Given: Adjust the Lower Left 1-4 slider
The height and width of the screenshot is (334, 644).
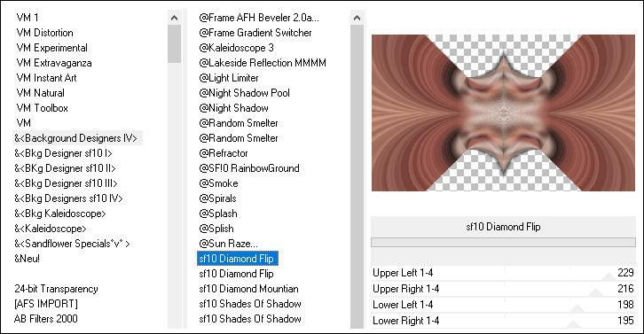Looking at the screenshot, I should pos(503,305).
